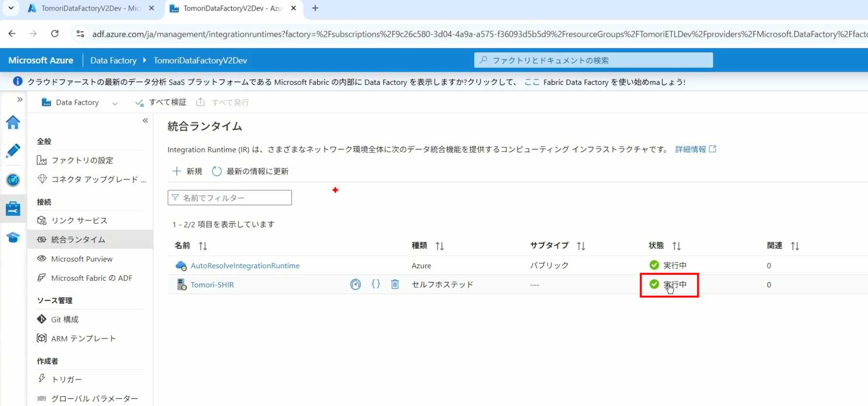Image resolution: width=868 pixels, height=406 pixels.
Task: Sort the list by name column
Action: [x=203, y=246]
